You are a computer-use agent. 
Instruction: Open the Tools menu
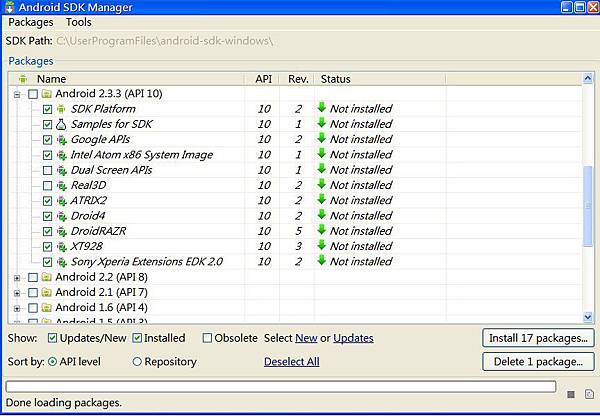click(78, 22)
